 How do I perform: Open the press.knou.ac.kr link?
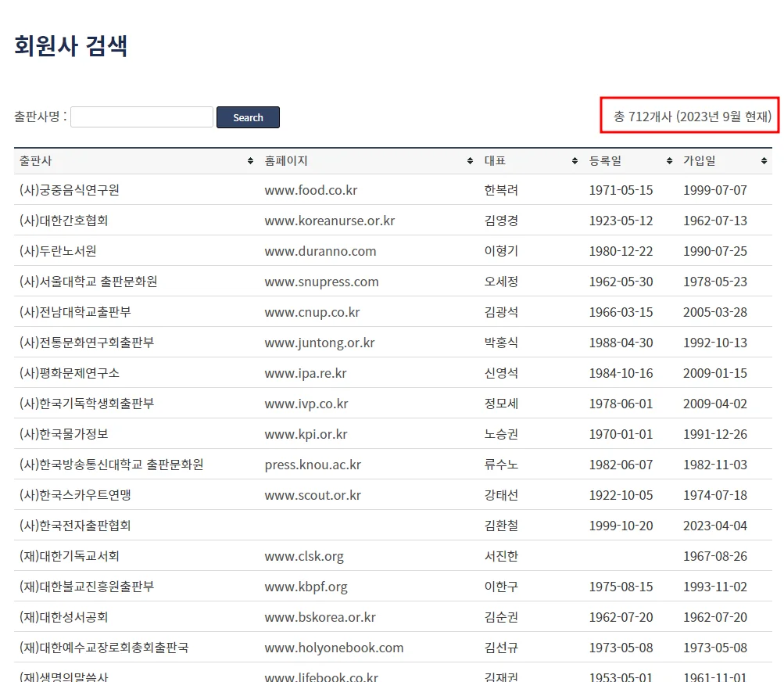[x=313, y=465]
